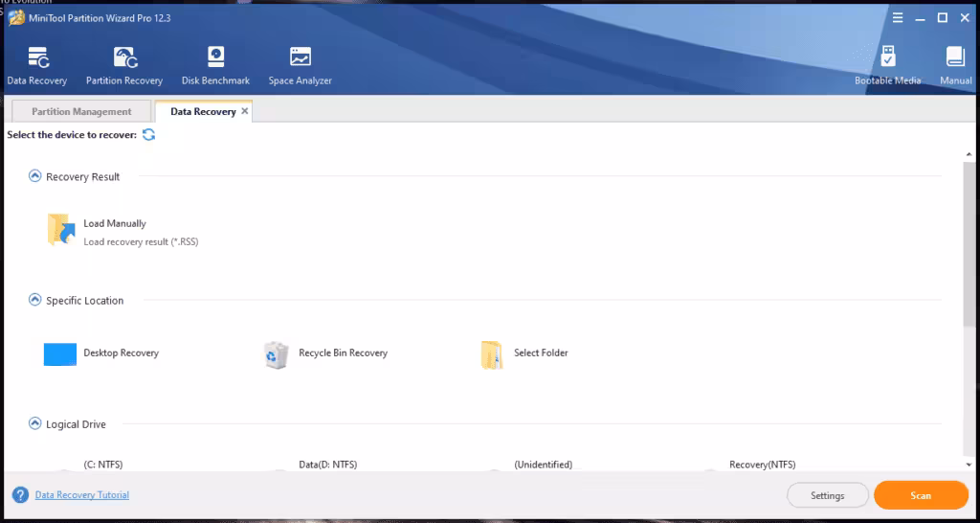Select the Data(D: NTFS) drive
This screenshot has width=980, height=523.
[x=328, y=465]
